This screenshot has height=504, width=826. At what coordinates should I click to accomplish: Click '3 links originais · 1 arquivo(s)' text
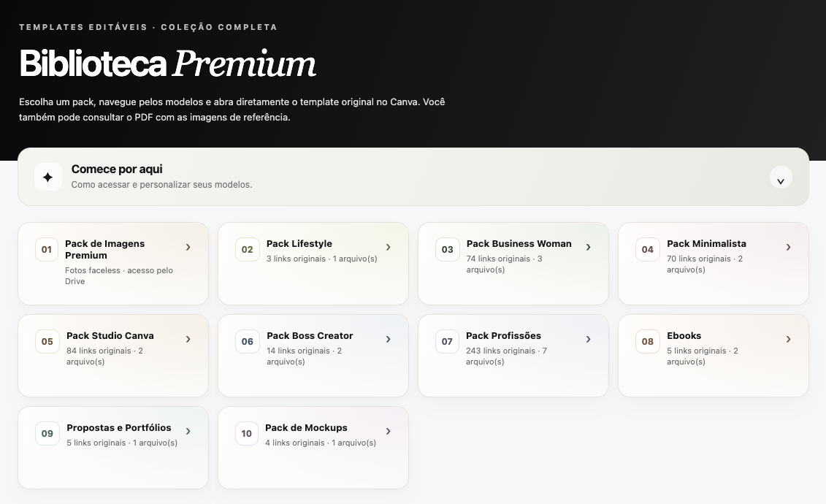322,259
